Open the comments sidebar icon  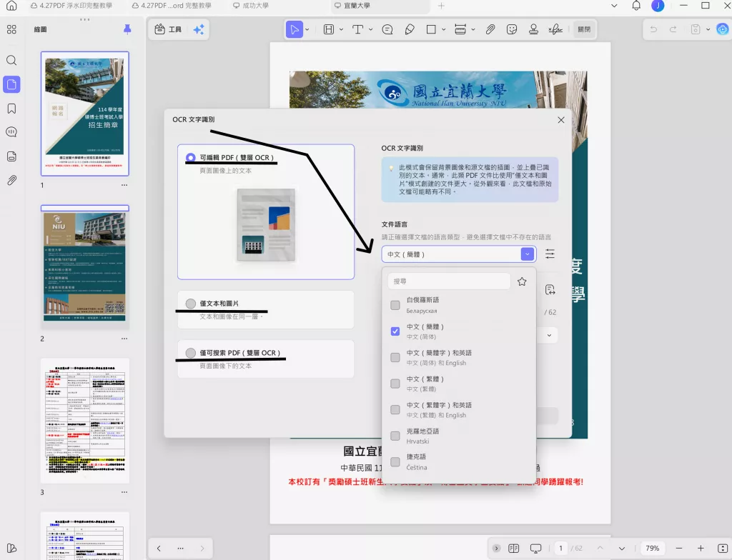[x=11, y=132]
